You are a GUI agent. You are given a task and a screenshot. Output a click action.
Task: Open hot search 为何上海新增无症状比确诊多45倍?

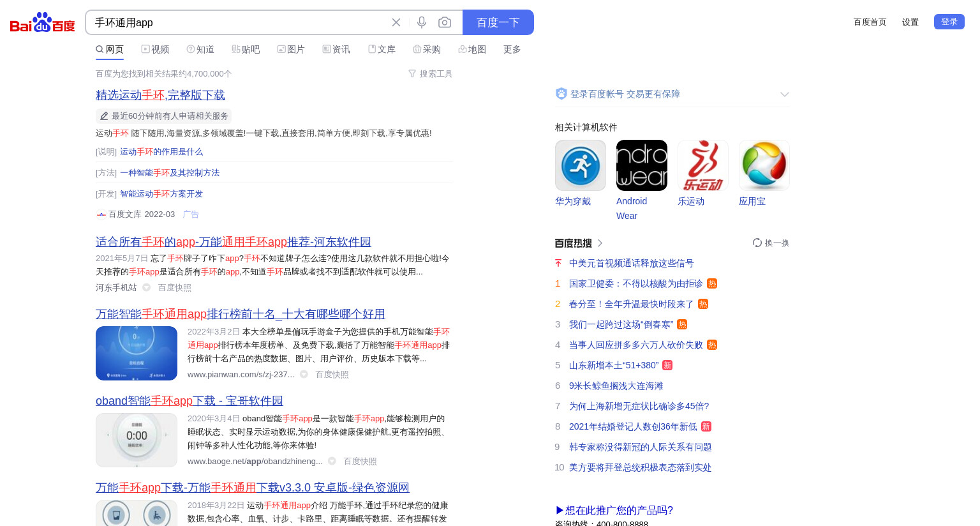[x=639, y=406]
